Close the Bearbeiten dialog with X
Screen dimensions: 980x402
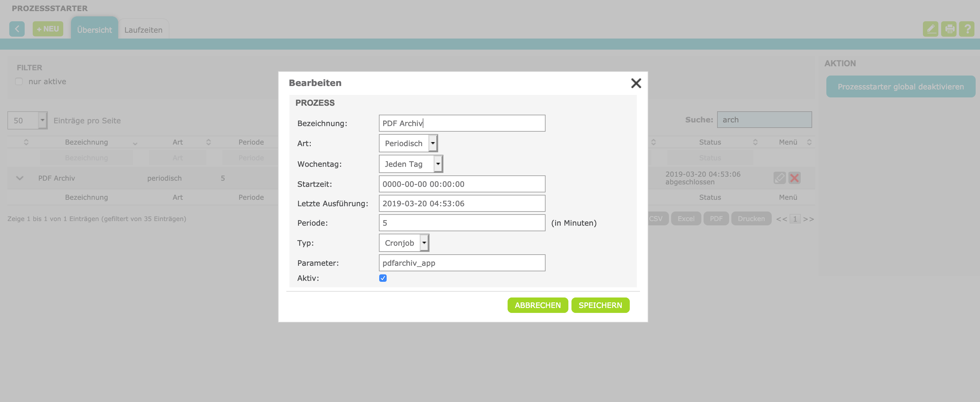click(636, 83)
